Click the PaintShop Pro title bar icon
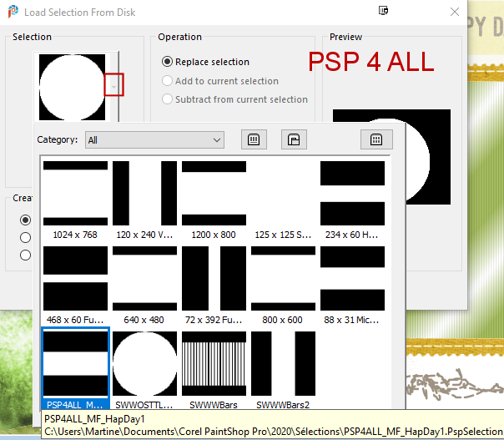The image size is (504, 440). pos(13,13)
